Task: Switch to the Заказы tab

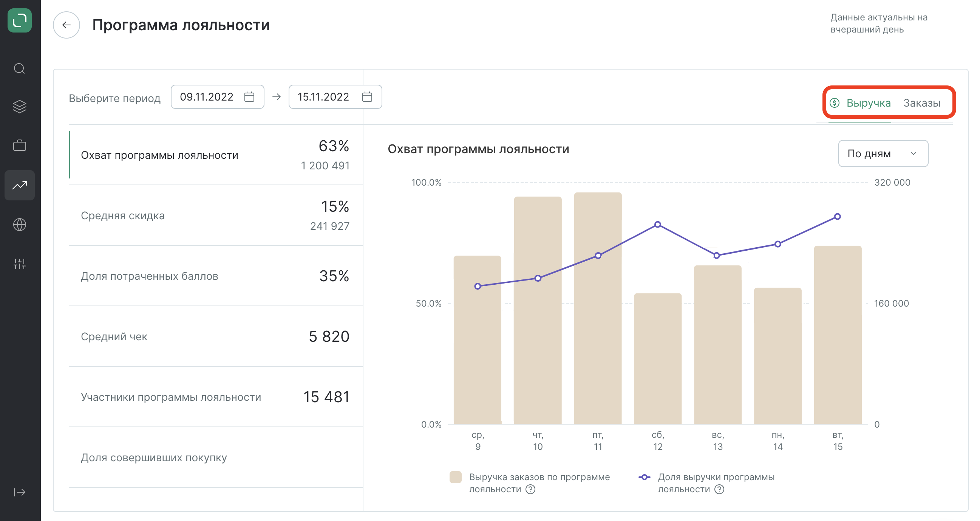Action: [x=922, y=103]
